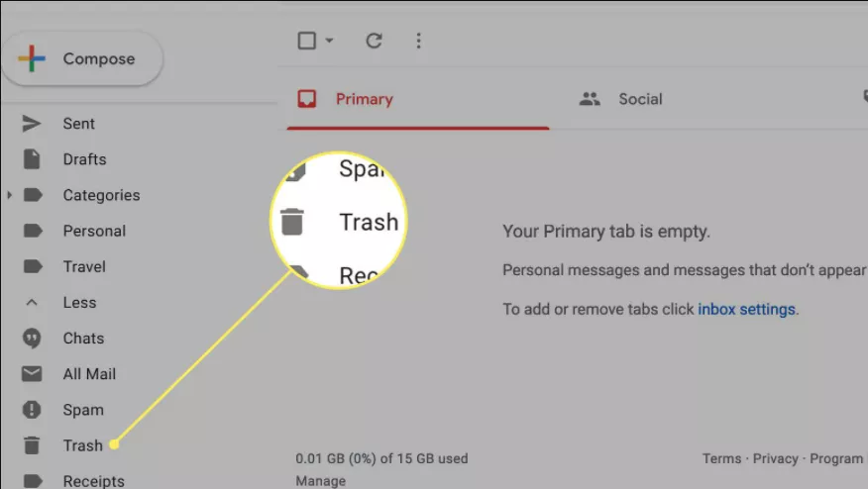The width and height of the screenshot is (868, 489).
Task: Click the Spam exclamation icon
Action: (32, 410)
